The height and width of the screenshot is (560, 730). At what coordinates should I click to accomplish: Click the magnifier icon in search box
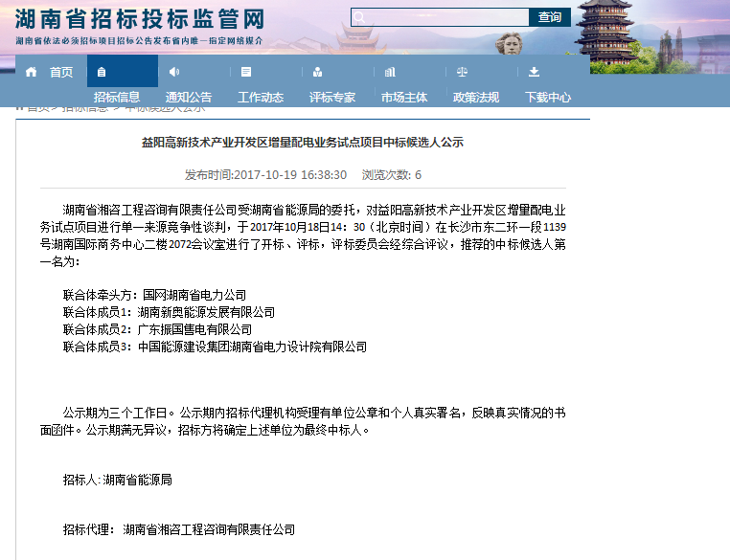359,17
